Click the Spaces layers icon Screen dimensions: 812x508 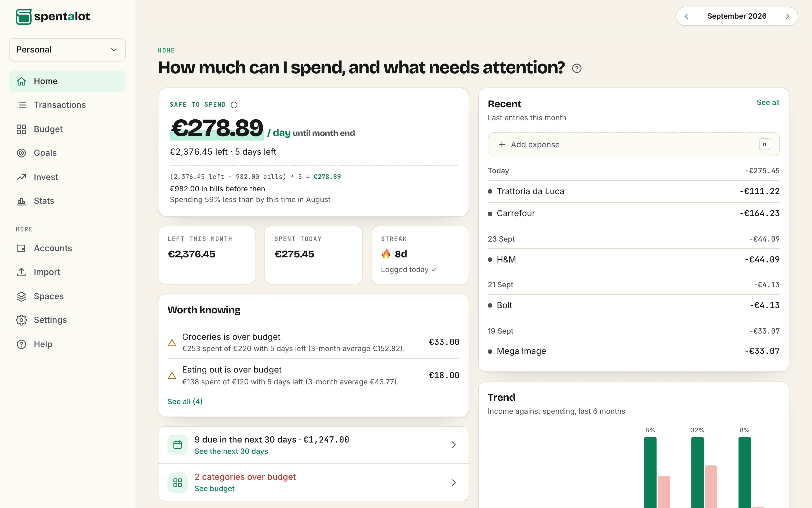click(x=21, y=296)
